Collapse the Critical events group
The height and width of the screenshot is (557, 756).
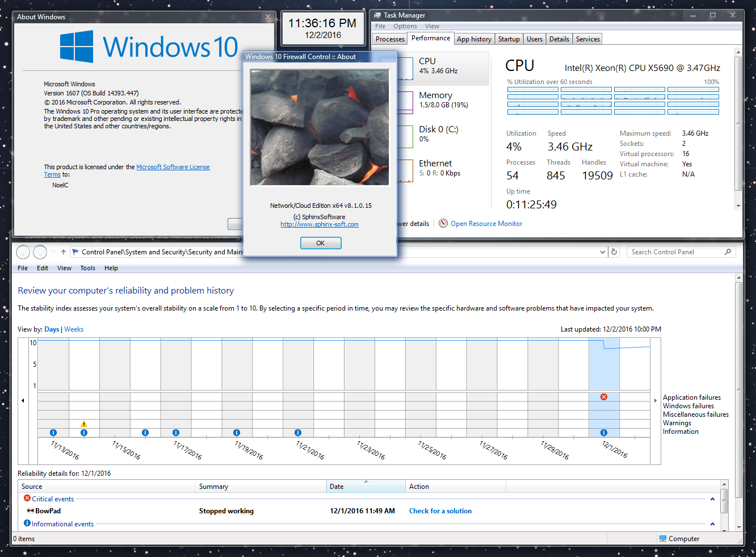click(712, 499)
